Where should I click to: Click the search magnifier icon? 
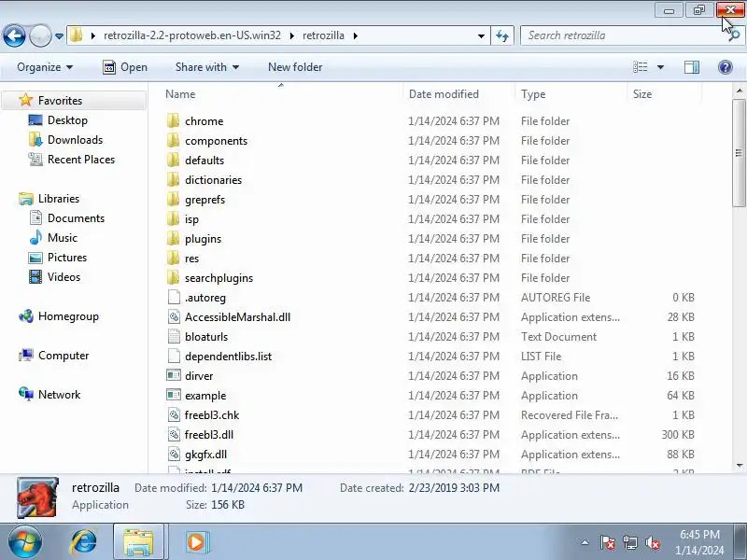point(735,35)
